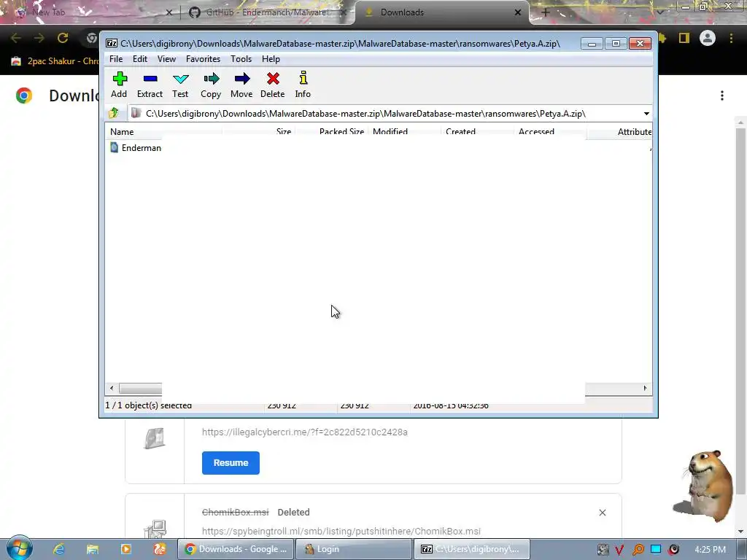
Task: Open the Edit menu
Action: 139,59
